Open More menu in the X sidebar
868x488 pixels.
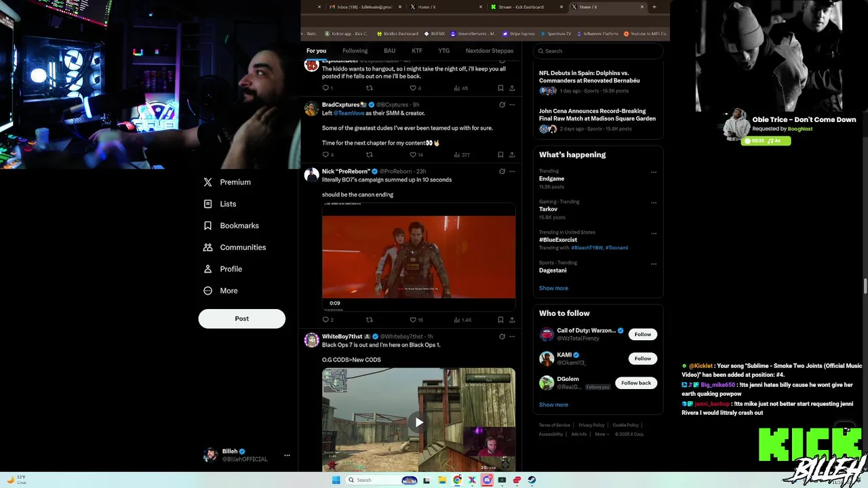coord(220,291)
